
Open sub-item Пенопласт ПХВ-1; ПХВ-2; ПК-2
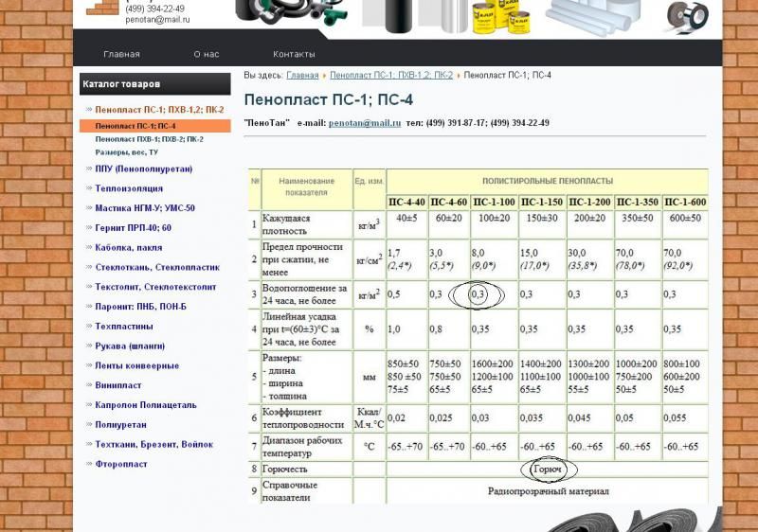(x=149, y=139)
